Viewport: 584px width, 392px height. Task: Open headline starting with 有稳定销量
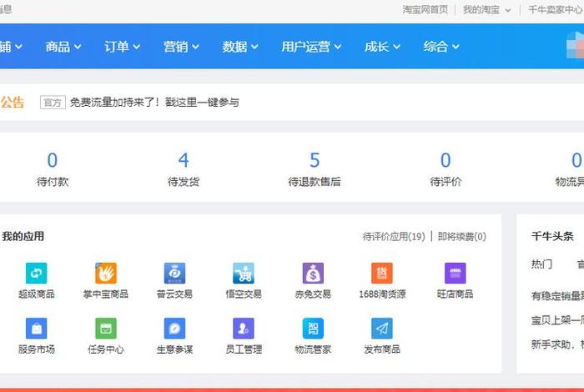[x=557, y=296]
